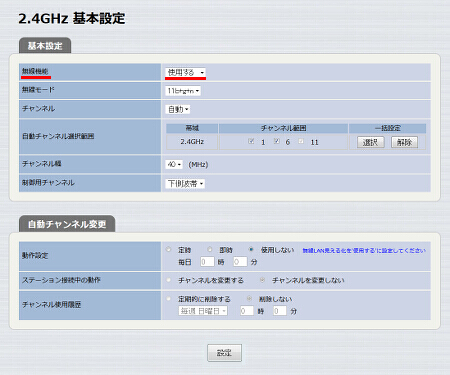Viewport: 450px width, 375px height.
Task: Open the 無線モード dropdown showing 11b/g/n
Action: (x=183, y=91)
